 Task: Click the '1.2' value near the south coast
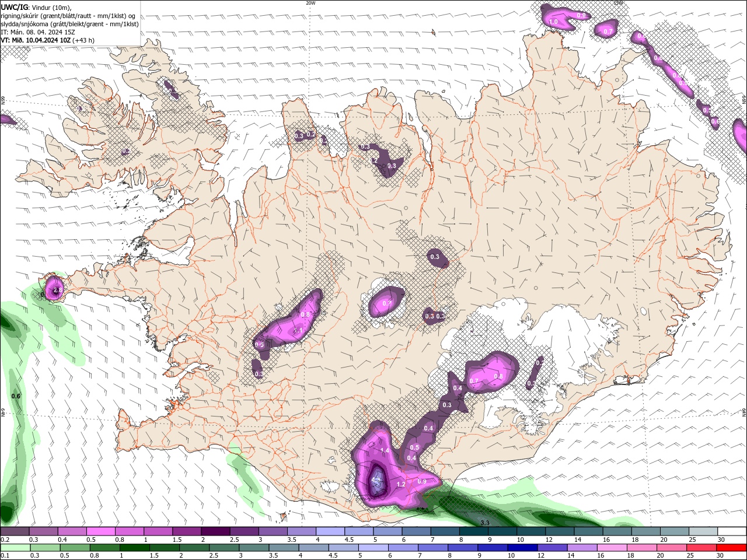pos(401,484)
